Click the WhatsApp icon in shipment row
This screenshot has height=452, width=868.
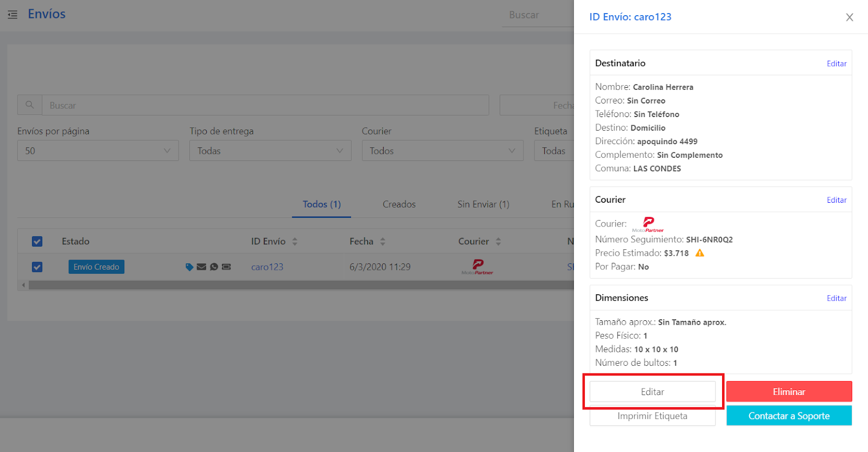point(214,267)
